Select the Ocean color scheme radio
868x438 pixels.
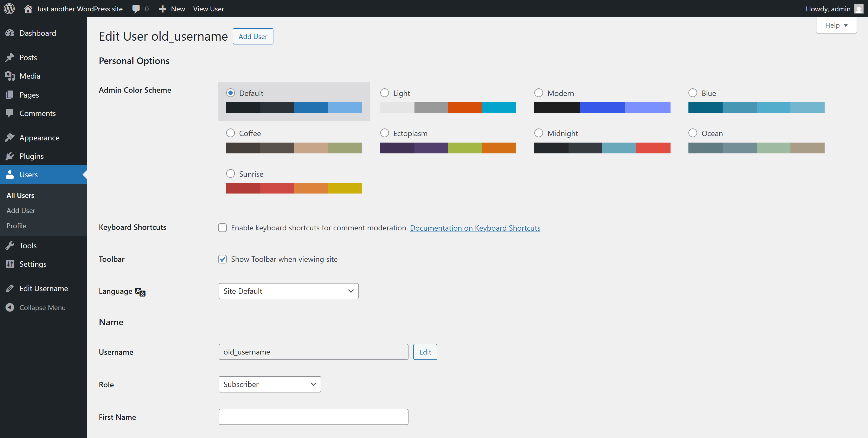(693, 133)
